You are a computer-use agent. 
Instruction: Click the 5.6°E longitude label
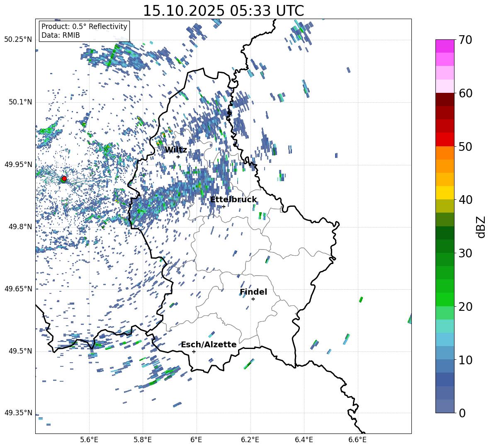[x=89, y=440]
